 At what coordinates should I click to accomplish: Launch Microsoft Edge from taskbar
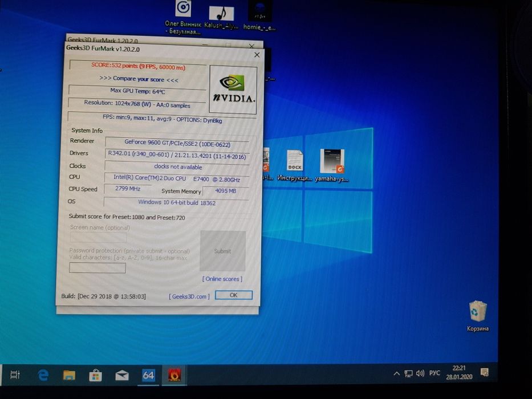coord(43,375)
